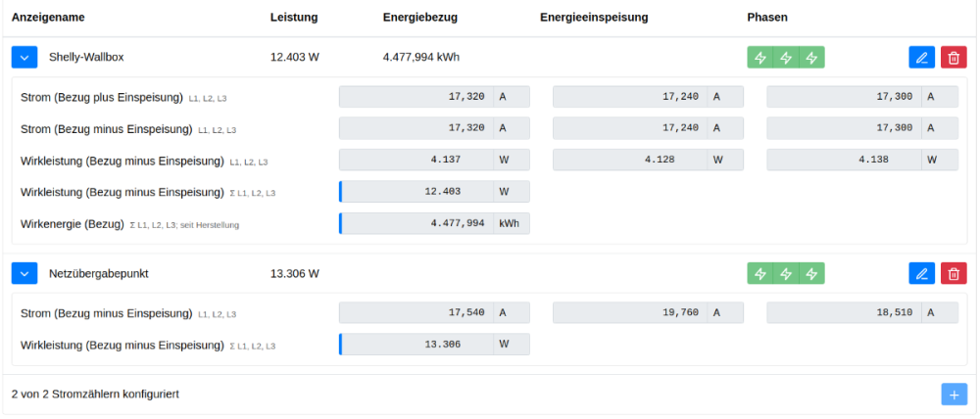Delete the Shelly-Wallbox meter via trash icon
This screenshot has width=980, height=419.
954,58
